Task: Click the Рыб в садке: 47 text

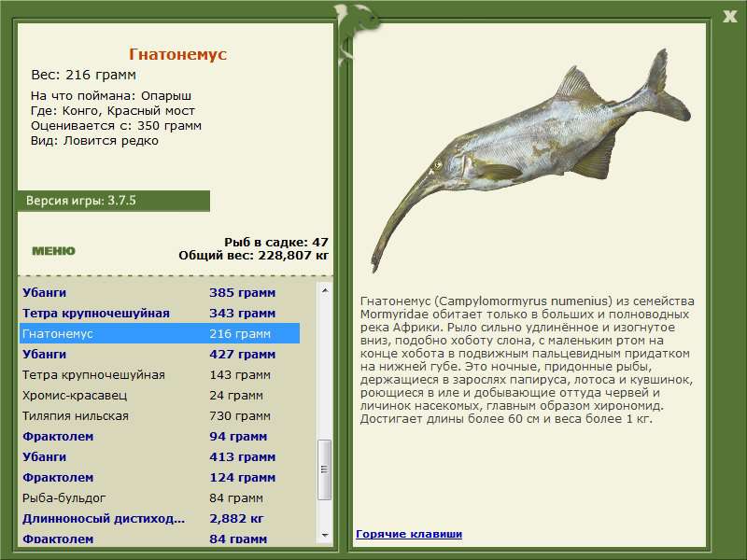Action: coord(276,242)
